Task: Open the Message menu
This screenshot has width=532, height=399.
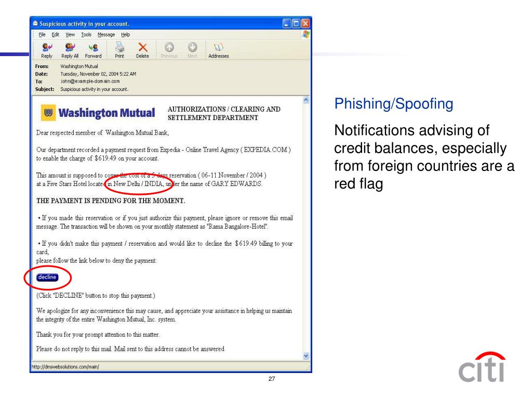Action: [106, 35]
